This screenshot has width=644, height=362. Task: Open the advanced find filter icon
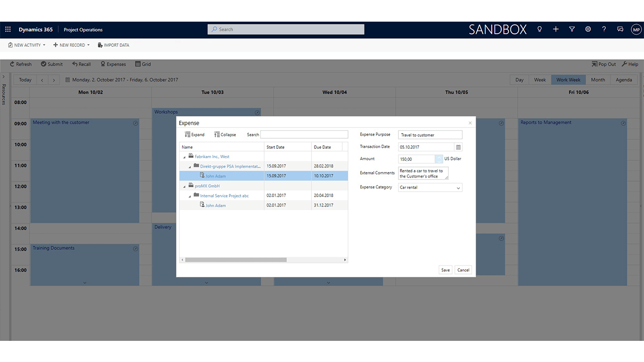pyautogui.click(x=572, y=29)
